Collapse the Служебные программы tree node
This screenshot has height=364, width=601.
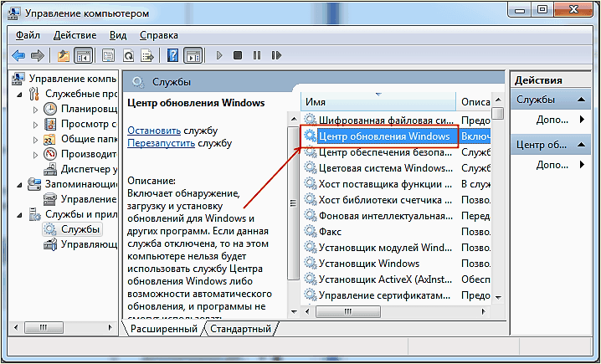(x=19, y=95)
